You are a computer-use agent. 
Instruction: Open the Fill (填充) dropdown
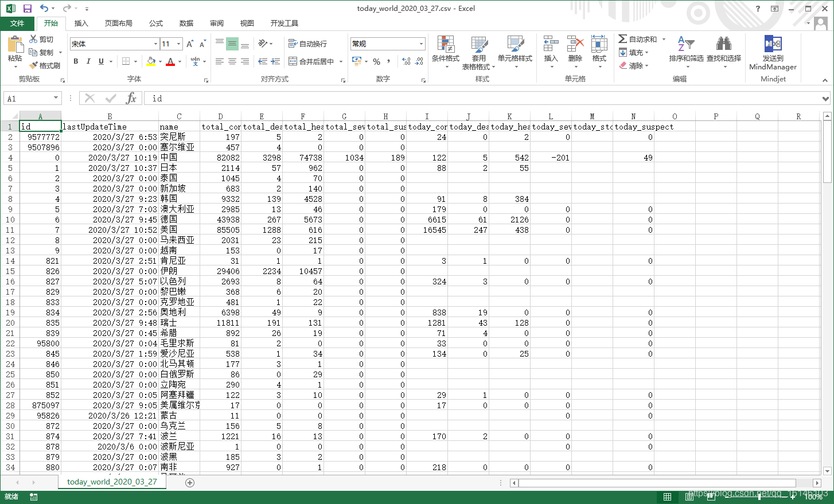(x=634, y=52)
